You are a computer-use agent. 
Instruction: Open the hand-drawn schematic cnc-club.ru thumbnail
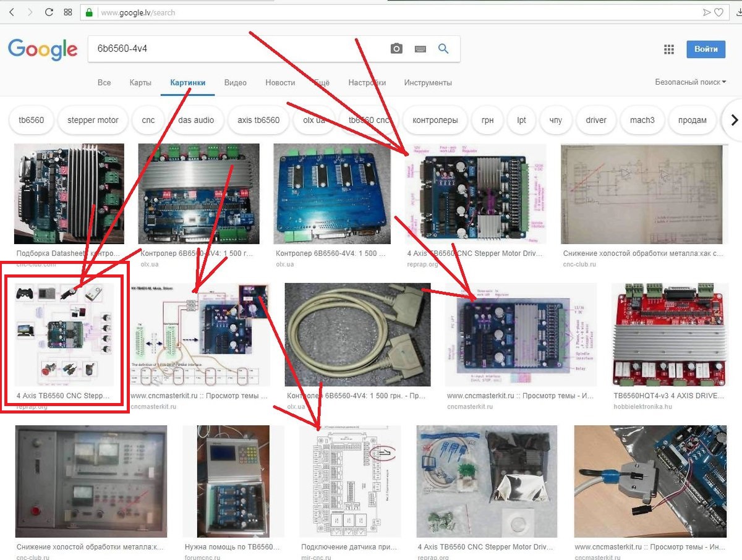[x=642, y=194]
